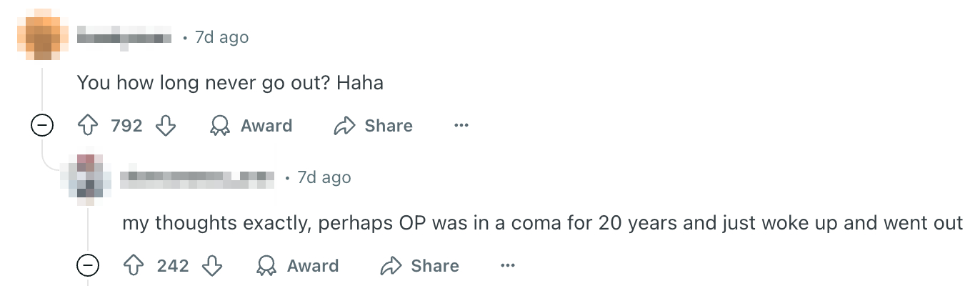The width and height of the screenshot is (980, 286).
Task: Click the award ribbon icon on coma reply
Action: (x=266, y=266)
